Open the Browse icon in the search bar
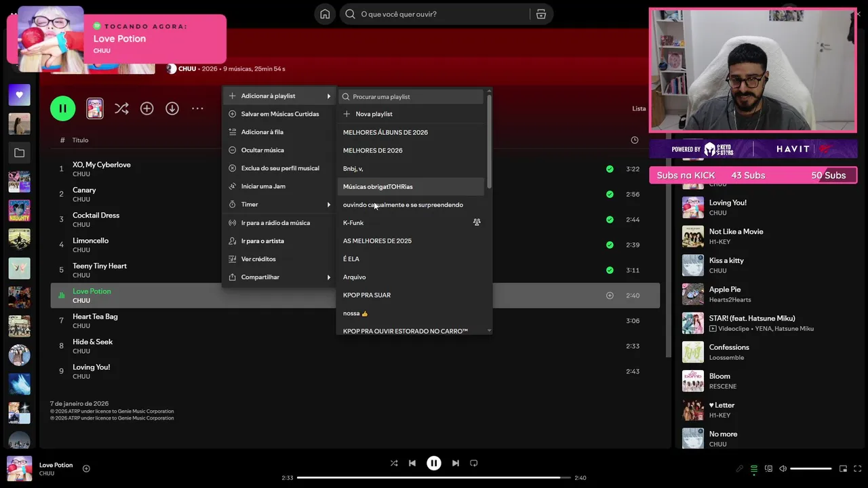The height and width of the screenshot is (488, 868). point(541,14)
